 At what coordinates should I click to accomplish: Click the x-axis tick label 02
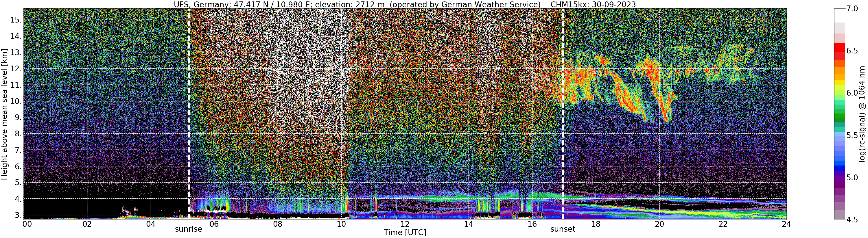pyautogui.click(x=87, y=224)
